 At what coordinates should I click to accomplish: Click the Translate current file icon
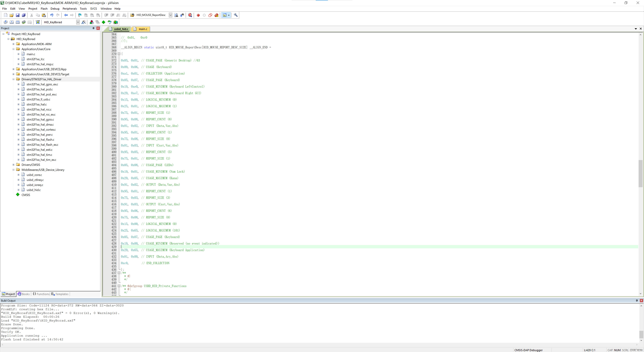[6, 22]
